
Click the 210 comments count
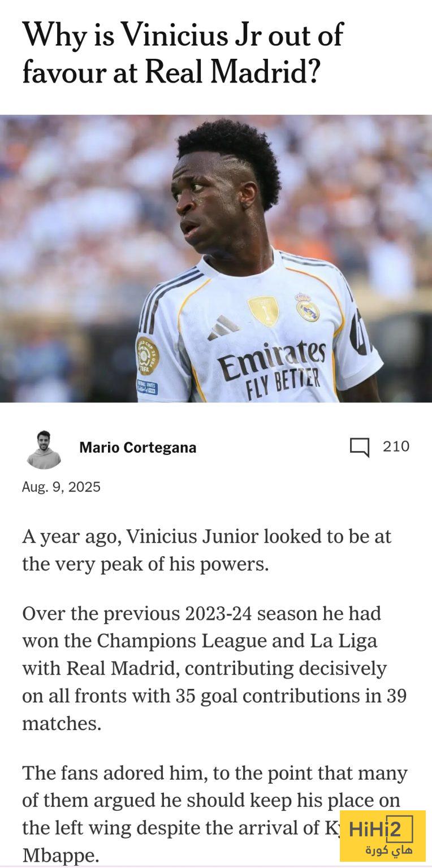pos(396,446)
